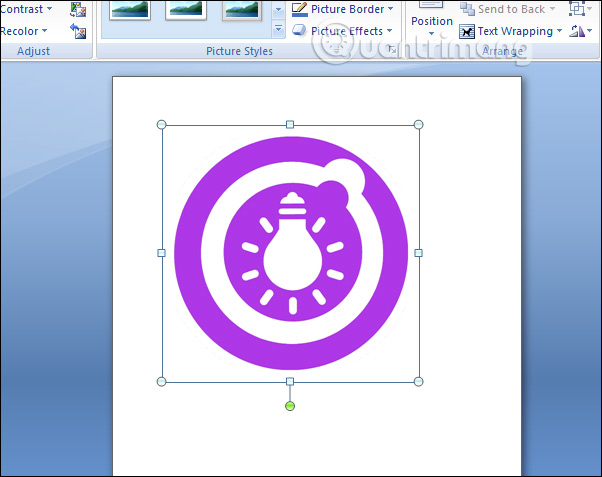602x477 pixels.
Task: Click the top-right corner resize handle
Action: click(418, 124)
